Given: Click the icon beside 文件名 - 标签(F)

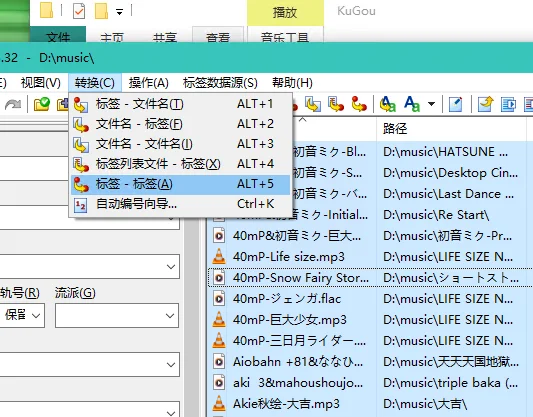Looking at the screenshot, I should (x=81, y=124).
